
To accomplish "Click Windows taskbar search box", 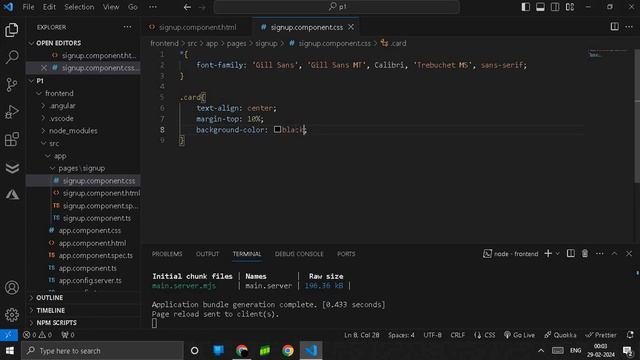I will (102, 351).
